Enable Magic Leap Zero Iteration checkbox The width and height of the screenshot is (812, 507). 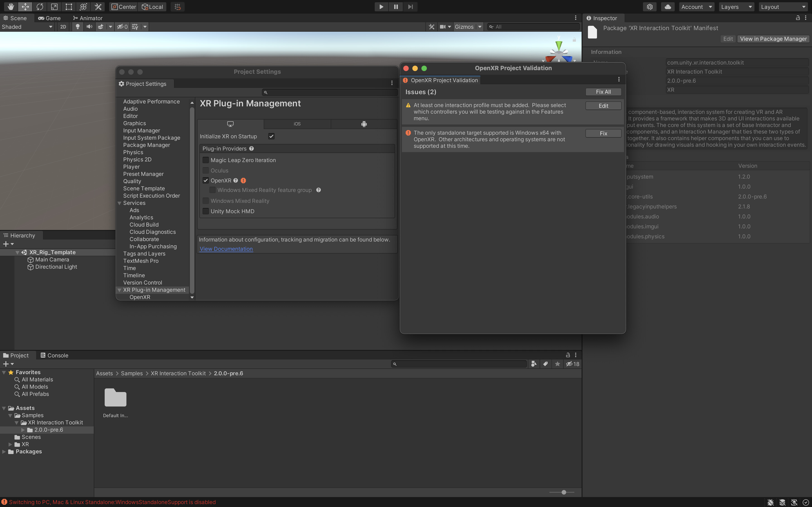coord(206,160)
